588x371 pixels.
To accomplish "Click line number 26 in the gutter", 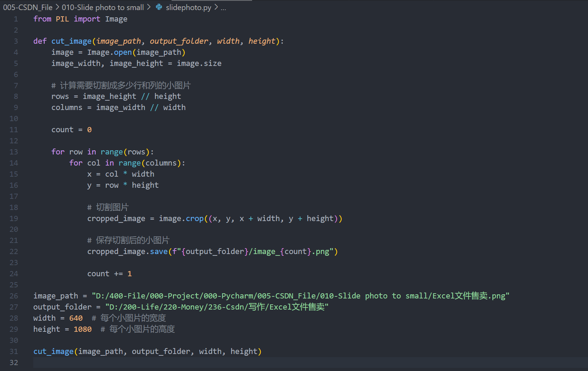I will [x=14, y=296].
